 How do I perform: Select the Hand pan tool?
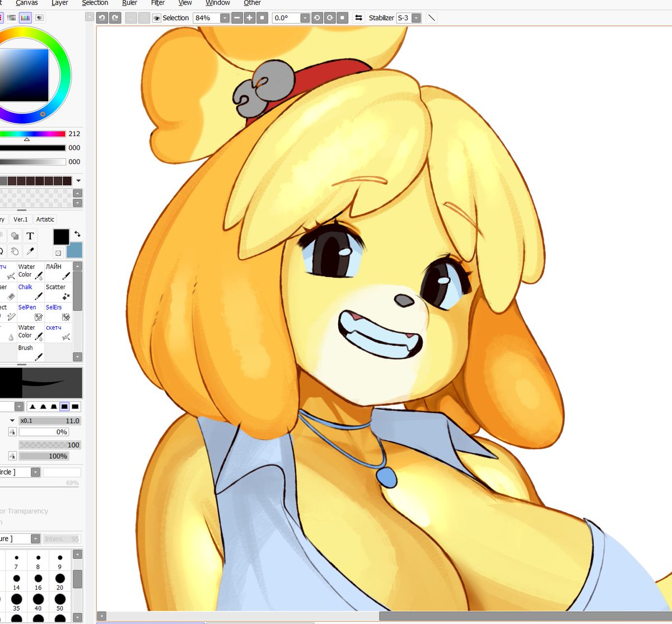[15, 251]
